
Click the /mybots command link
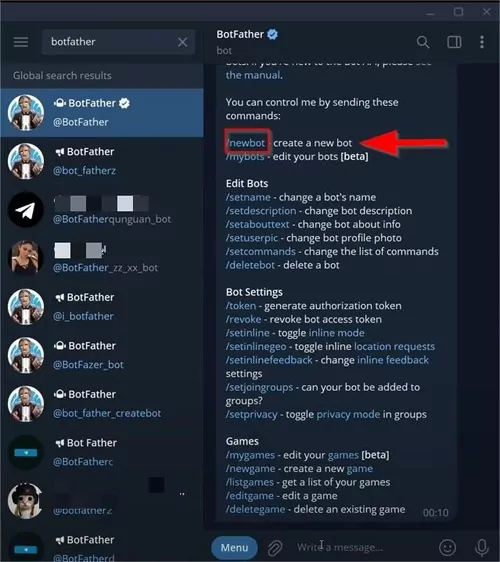tap(245, 157)
